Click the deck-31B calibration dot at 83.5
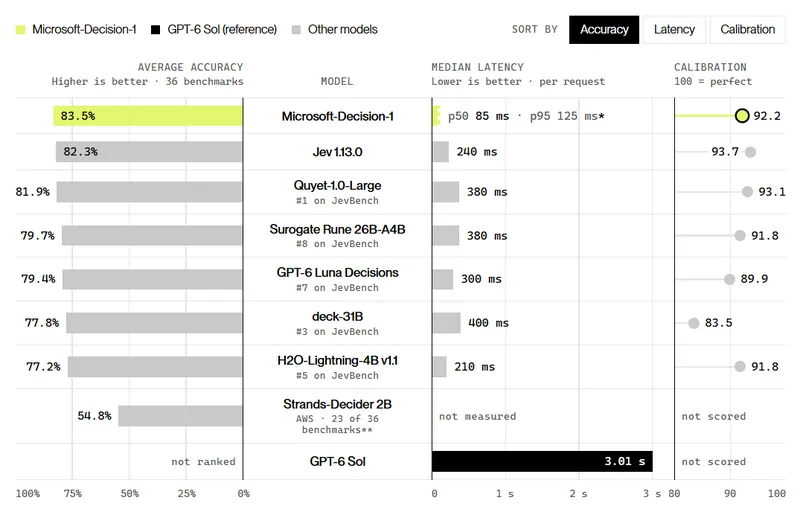 coord(693,323)
